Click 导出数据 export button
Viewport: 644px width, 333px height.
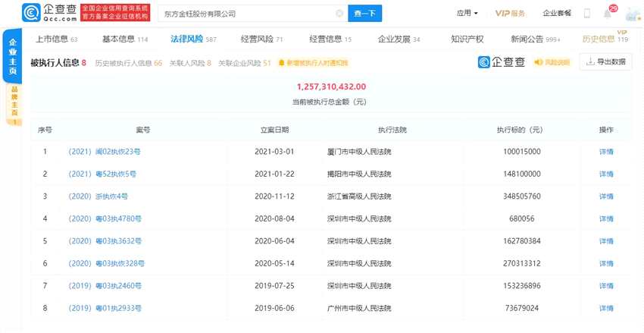coord(606,62)
